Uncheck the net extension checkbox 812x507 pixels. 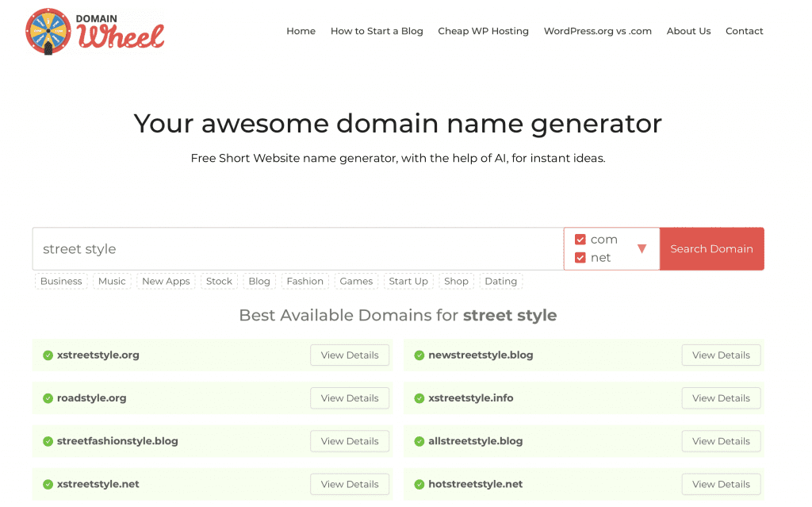click(x=581, y=257)
